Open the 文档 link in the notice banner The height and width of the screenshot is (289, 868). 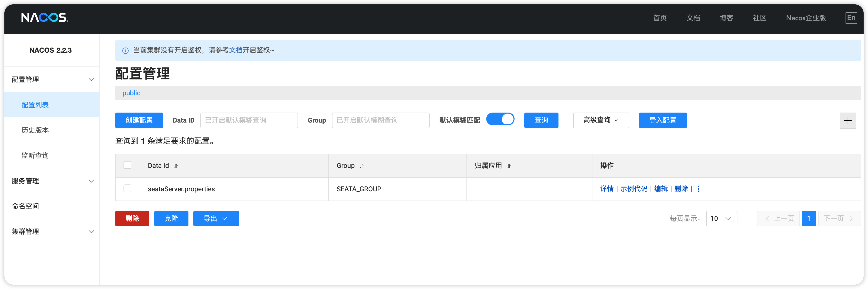(236, 50)
